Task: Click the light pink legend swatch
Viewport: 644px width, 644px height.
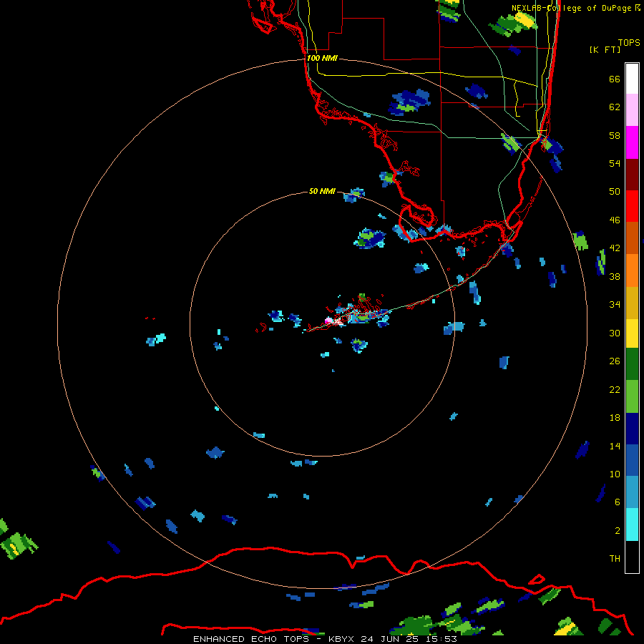Action: coord(632,110)
